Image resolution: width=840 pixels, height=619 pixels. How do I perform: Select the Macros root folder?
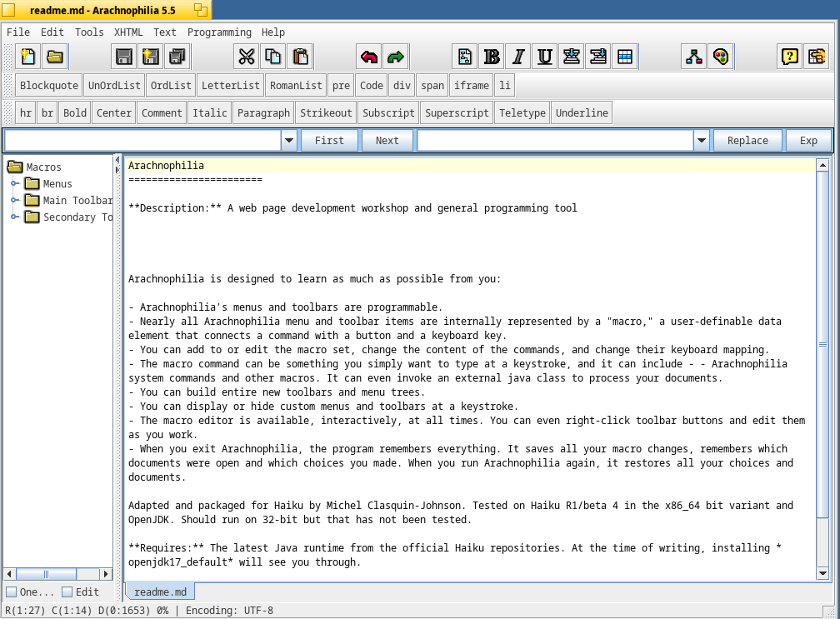tap(35, 167)
